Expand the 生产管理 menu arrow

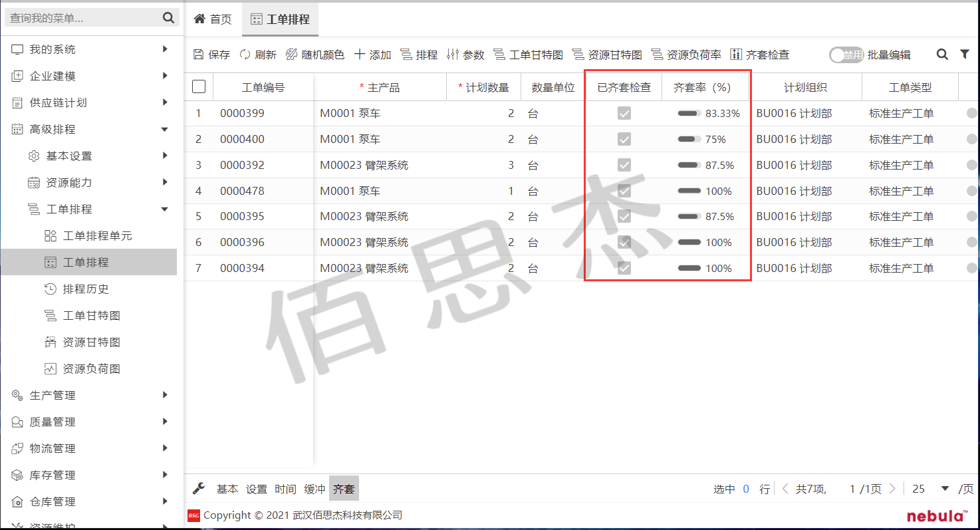pos(165,394)
